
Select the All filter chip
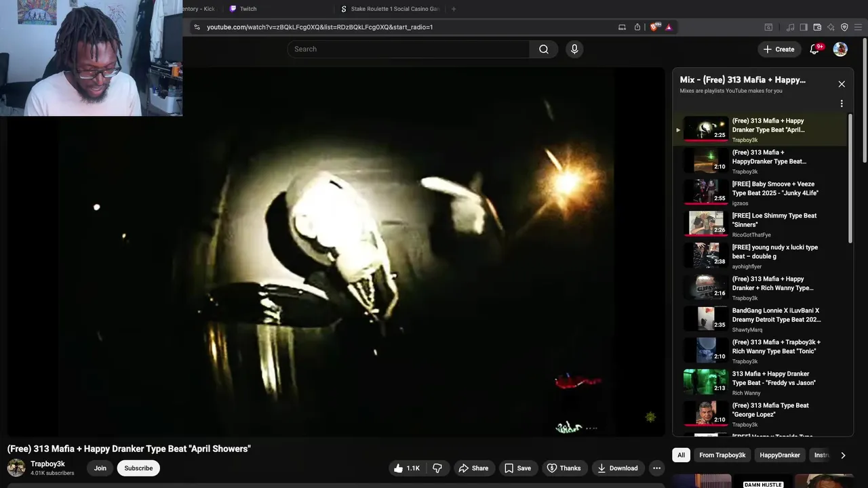click(x=681, y=455)
